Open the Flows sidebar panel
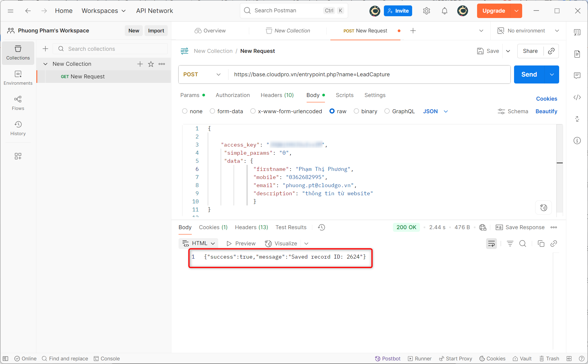 (18, 103)
